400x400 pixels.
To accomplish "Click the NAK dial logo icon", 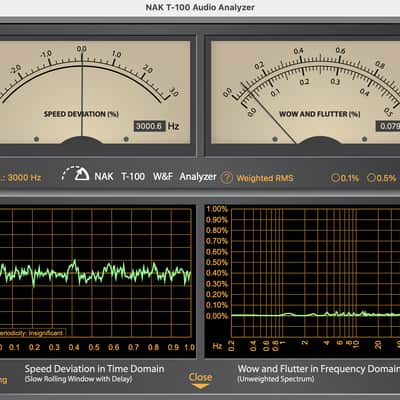I will click(76, 174).
